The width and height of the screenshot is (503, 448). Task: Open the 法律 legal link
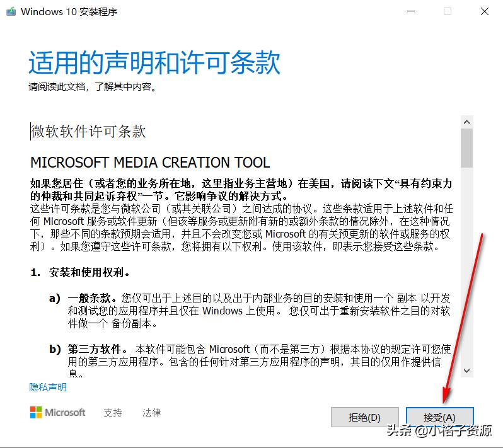pyautogui.click(x=152, y=413)
